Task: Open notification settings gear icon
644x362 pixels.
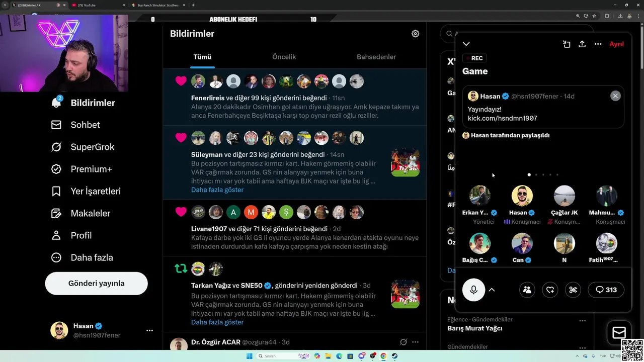Action: click(x=415, y=34)
